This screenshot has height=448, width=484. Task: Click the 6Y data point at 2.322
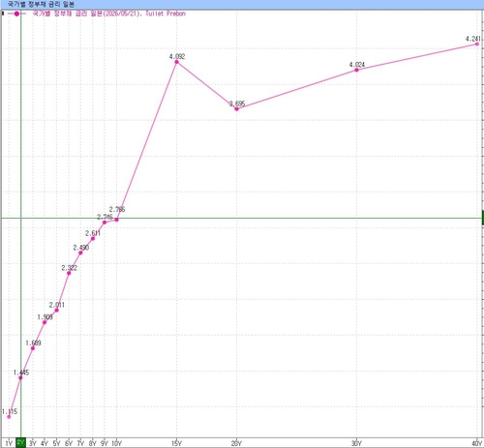tap(69, 273)
